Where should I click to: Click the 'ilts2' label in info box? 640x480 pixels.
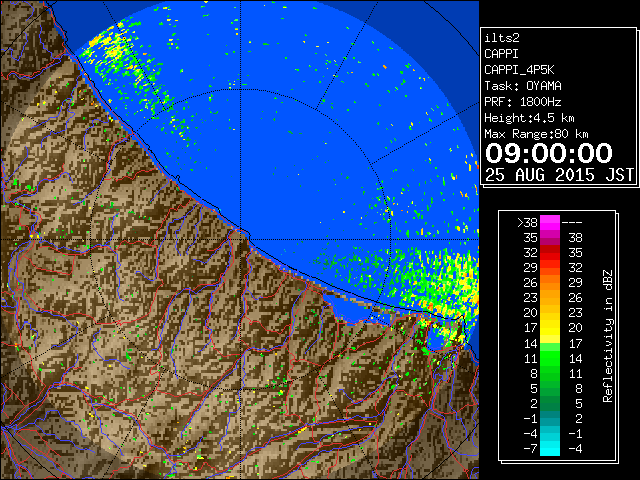click(x=502, y=38)
